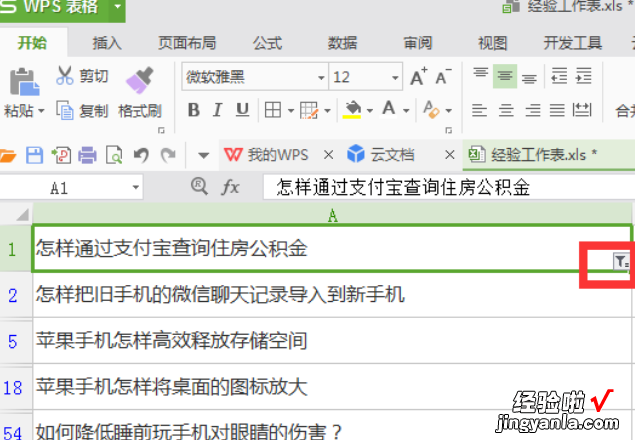Apply yellow fill color bucket
635x440 pixels.
352,109
